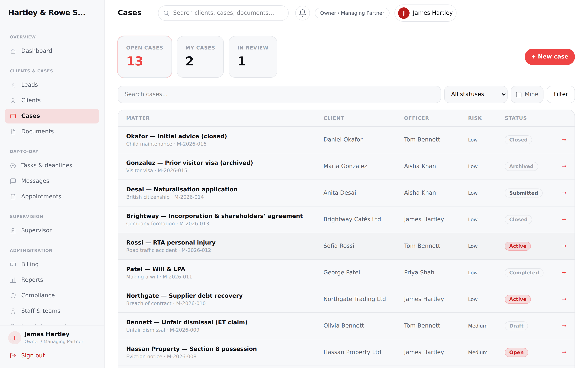Click the Matter column header
The width and height of the screenshot is (588, 368).
tap(138, 118)
